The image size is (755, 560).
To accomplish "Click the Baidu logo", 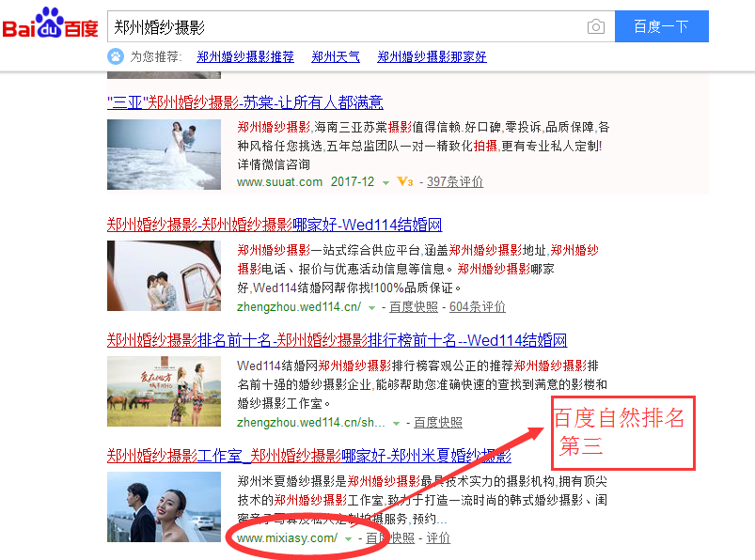I will point(50,23).
